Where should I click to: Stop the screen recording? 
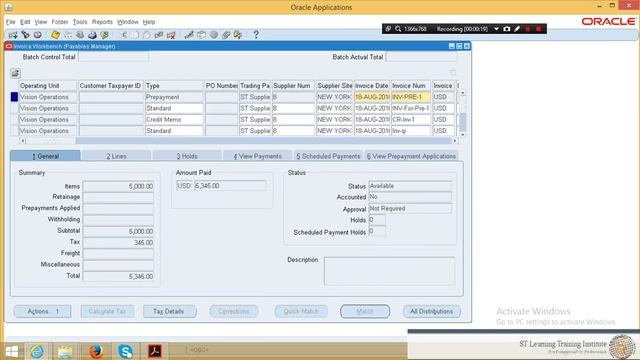pos(538,29)
